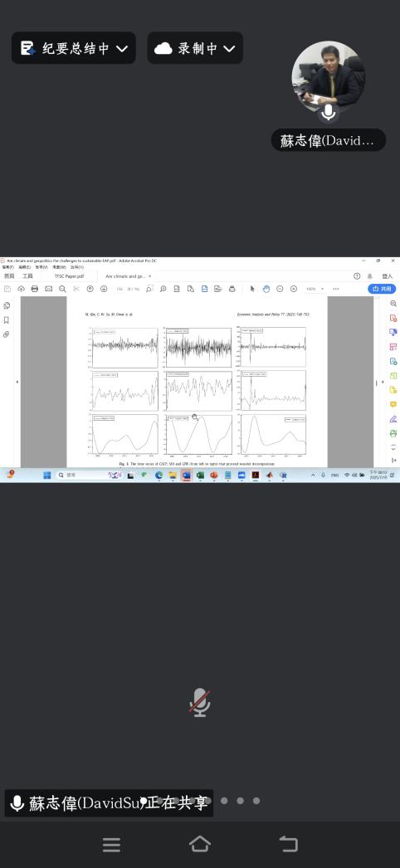This screenshot has height=868, width=400.
Task: Tap the Android home navigation button
Action: [200, 844]
